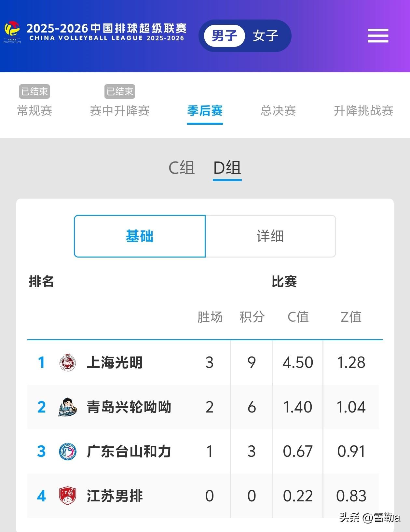Open the 上海光明 team name link
This screenshot has width=410, height=532.
(115, 362)
